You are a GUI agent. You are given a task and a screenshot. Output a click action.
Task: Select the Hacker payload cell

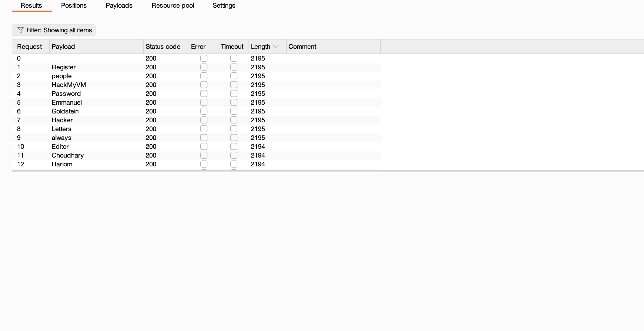coord(97,120)
